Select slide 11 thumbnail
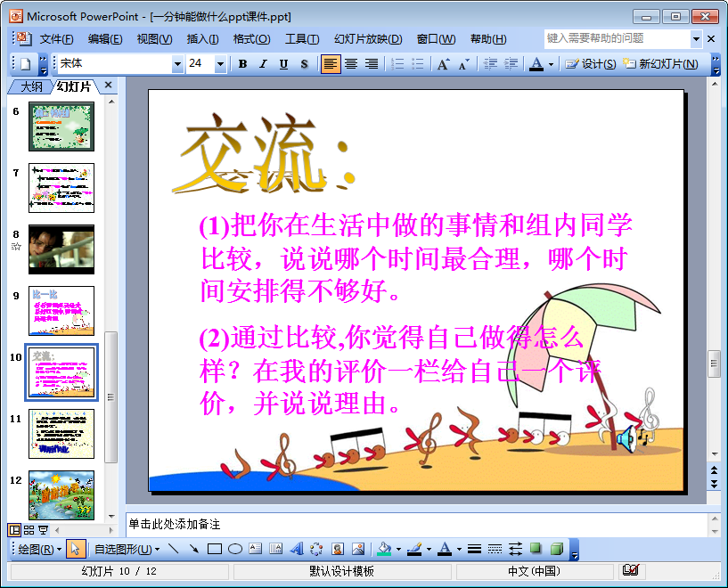This screenshot has width=728, height=588. pyautogui.click(x=61, y=434)
